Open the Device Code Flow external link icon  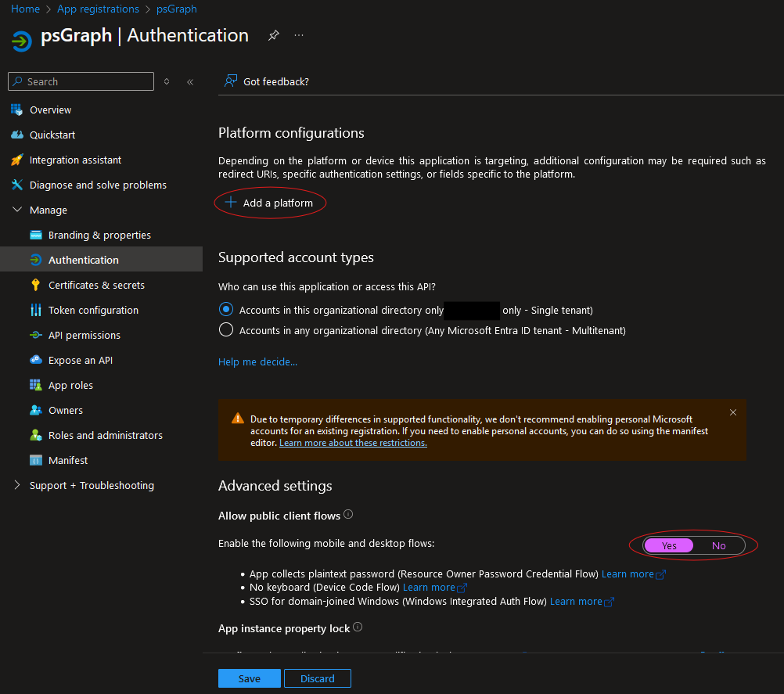pyautogui.click(x=463, y=587)
